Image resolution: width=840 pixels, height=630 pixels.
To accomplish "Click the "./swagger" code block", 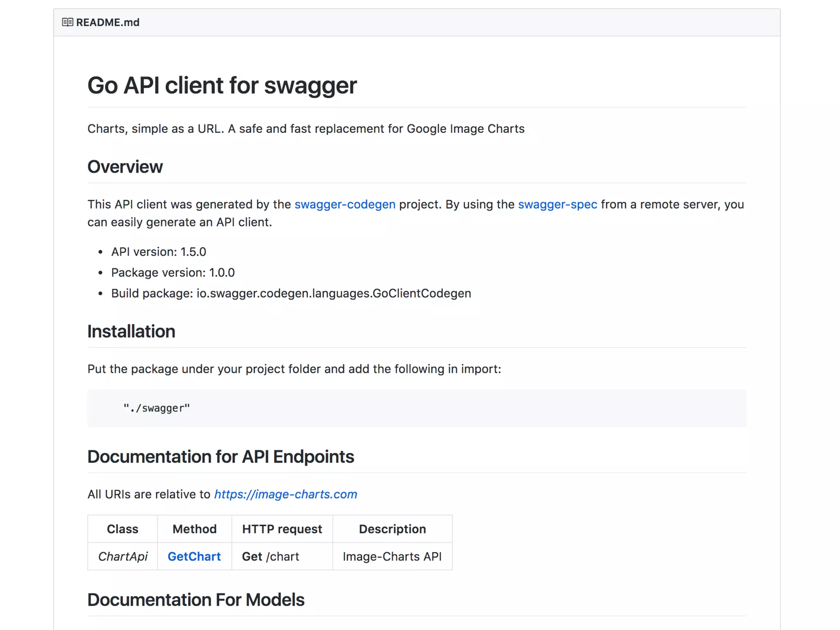I will 157,408.
